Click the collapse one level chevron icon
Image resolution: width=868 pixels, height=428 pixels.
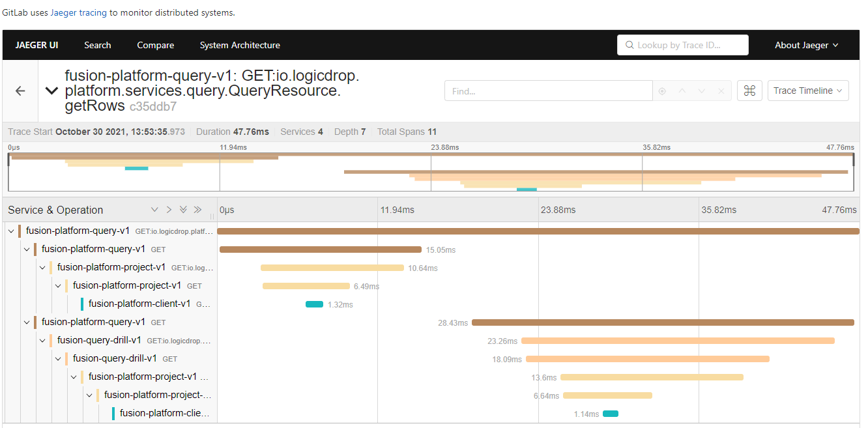pos(169,210)
